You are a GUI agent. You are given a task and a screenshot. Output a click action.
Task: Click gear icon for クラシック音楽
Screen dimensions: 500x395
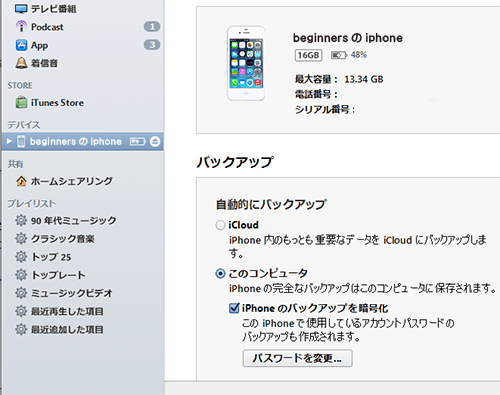pos(21,239)
